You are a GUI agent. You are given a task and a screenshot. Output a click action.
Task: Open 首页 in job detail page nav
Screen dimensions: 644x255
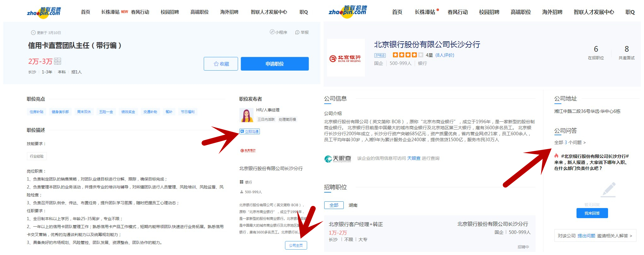85,12
